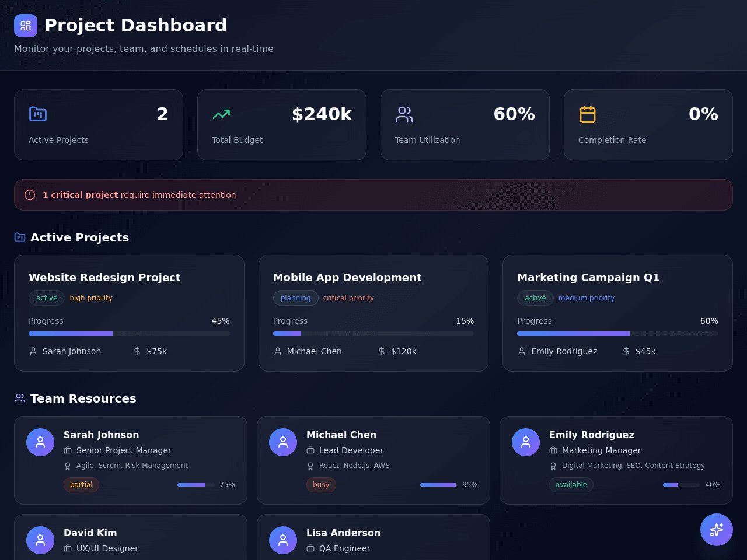
Task: Click the planning badge on Mobile App Development
Action: pos(296,298)
